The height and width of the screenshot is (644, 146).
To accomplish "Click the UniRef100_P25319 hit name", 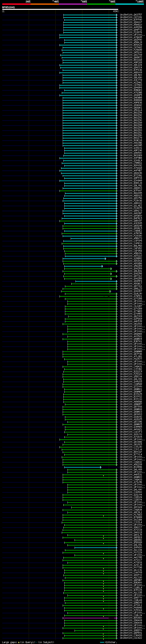I will (131, 610).
